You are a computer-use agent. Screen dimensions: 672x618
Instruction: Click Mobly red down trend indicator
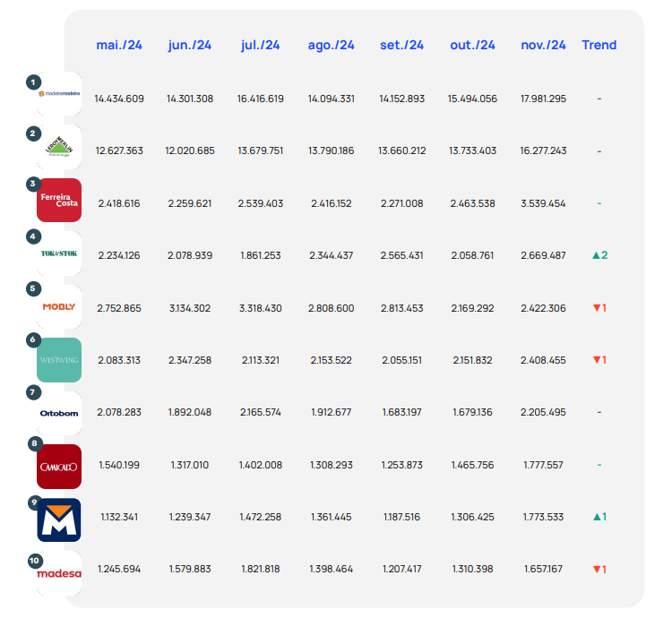(x=595, y=308)
